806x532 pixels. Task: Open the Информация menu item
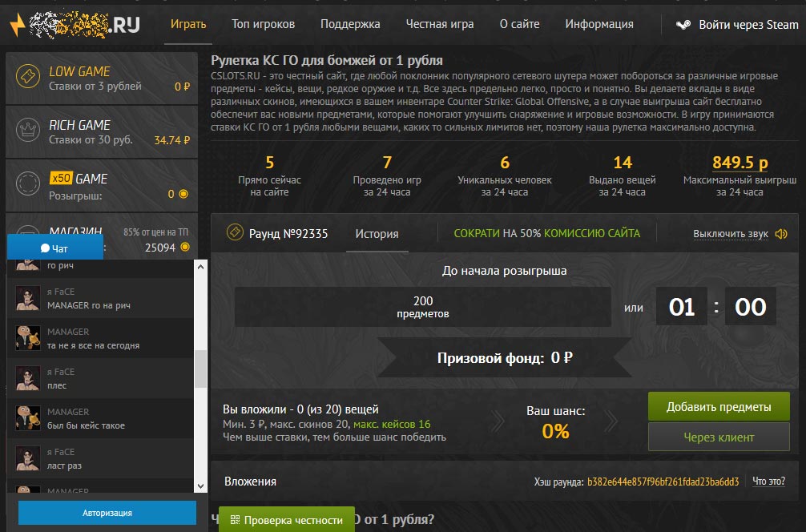coord(599,24)
